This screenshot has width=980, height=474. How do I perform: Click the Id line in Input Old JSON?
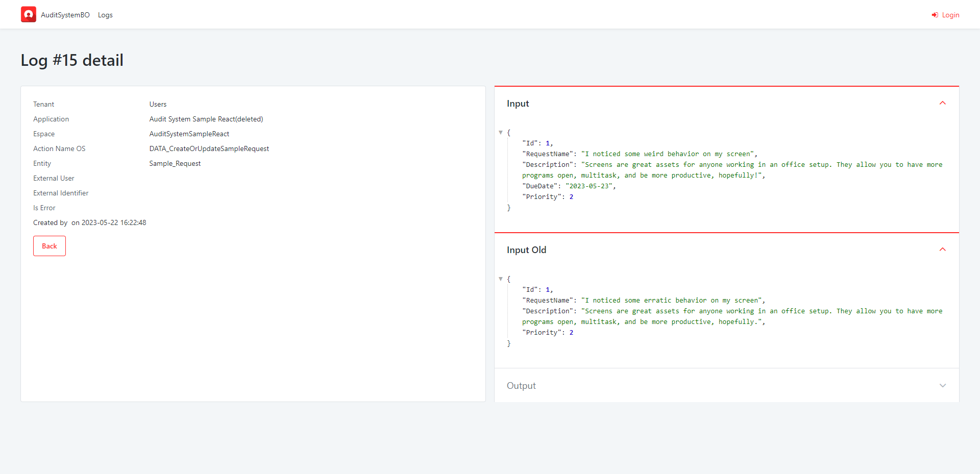click(537, 289)
